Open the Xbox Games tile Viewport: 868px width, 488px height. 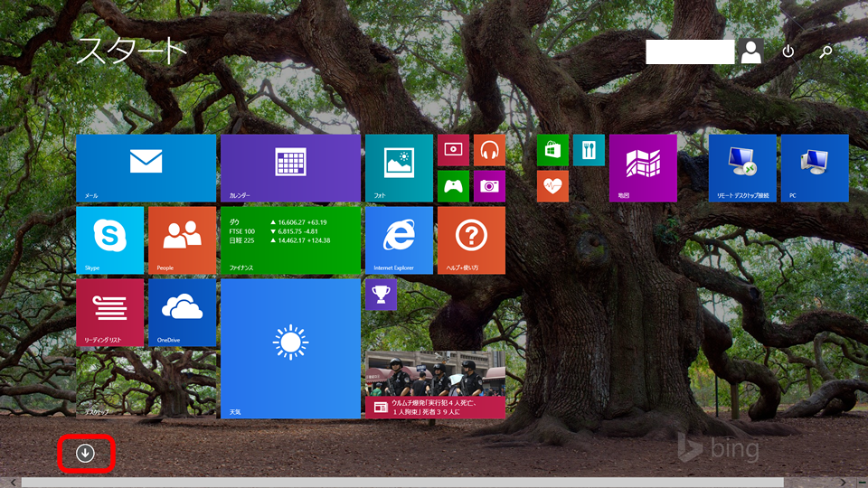point(453,186)
